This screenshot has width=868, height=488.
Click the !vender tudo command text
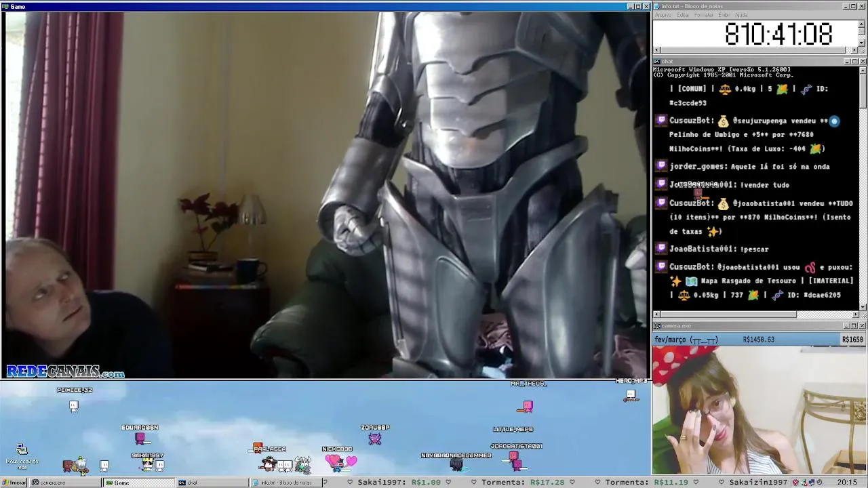coord(764,184)
